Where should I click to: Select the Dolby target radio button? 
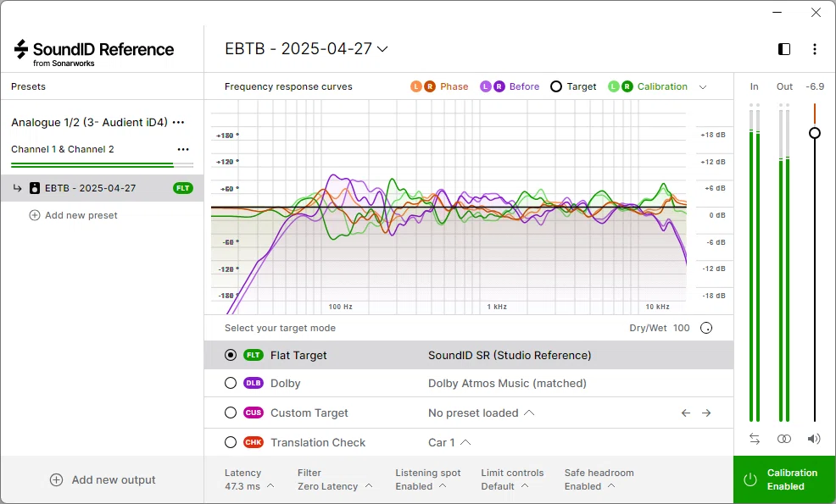point(231,383)
